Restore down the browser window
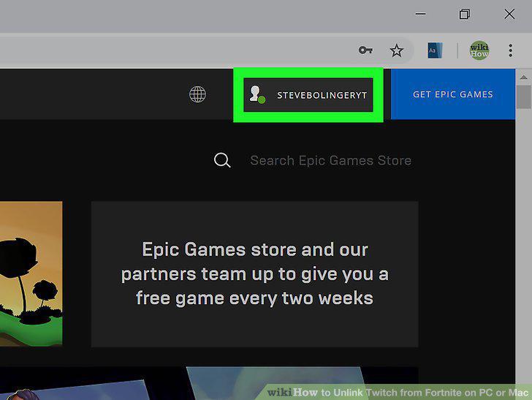 click(x=465, y=14)
